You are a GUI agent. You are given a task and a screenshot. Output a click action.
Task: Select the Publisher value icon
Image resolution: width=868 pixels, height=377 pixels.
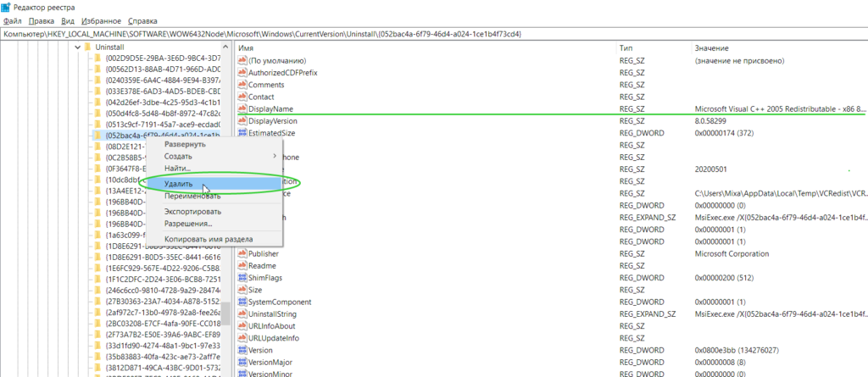[242, 253]
